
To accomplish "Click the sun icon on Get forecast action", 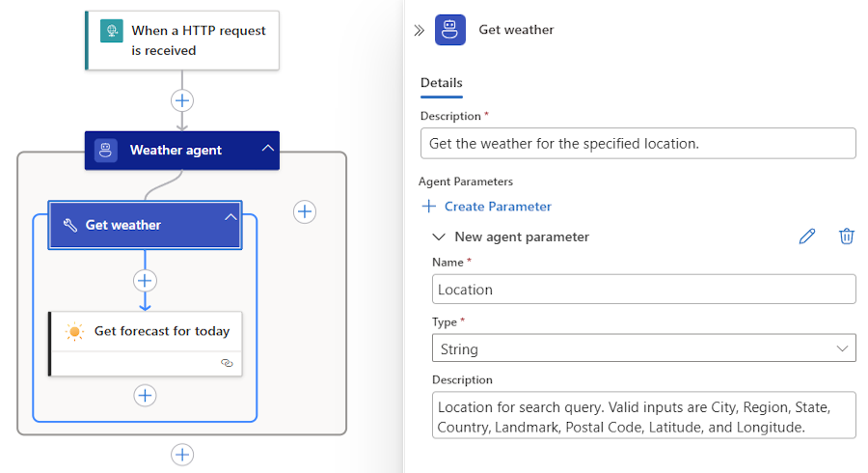I will tap(74, 331).
